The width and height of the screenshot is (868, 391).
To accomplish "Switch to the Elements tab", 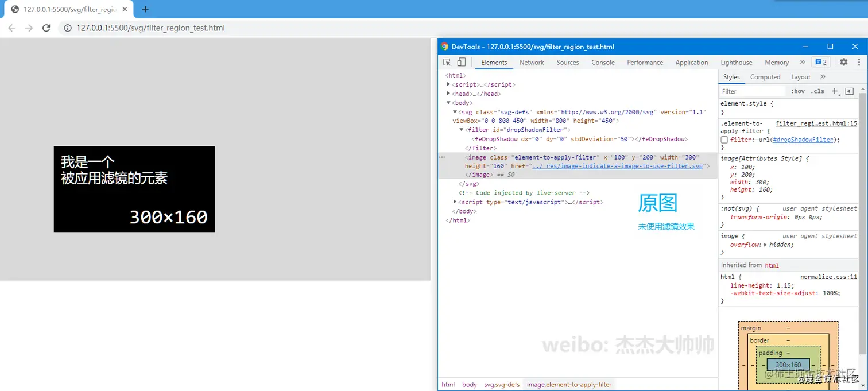I will tap(494, 63).
